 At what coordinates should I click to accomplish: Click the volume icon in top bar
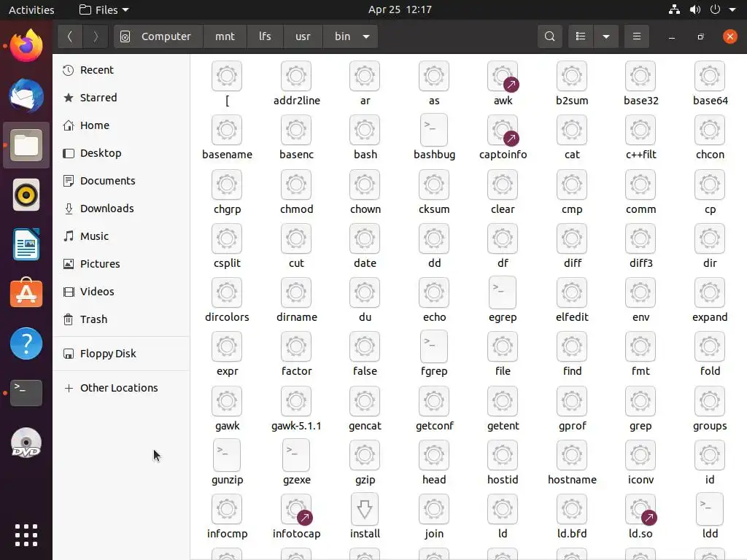[695, 9]
